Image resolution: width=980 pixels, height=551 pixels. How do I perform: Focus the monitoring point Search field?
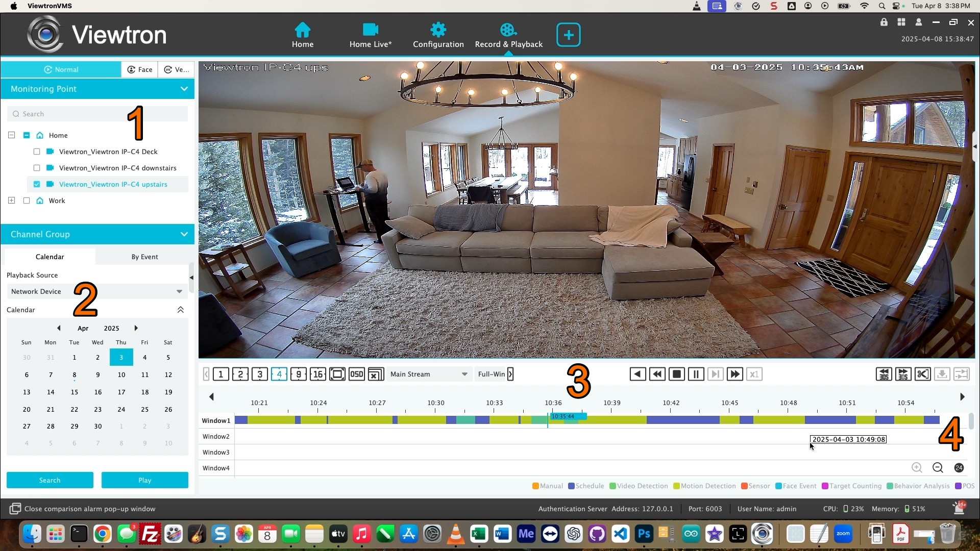pyautogui.click(x=97, y=114)
